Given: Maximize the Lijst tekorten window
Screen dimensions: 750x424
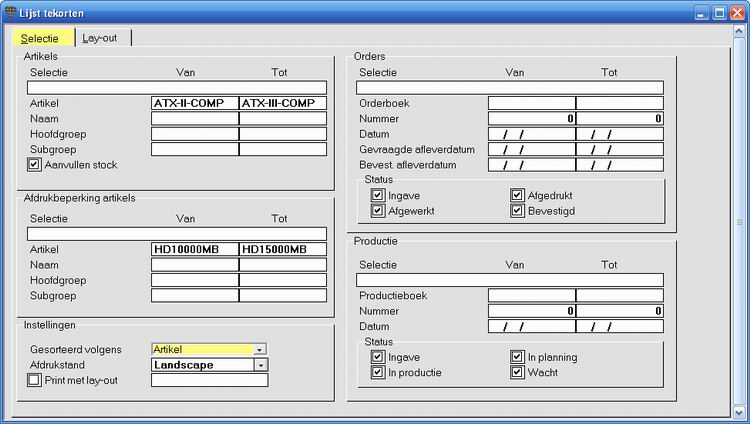Looking at the screenshot, I should (x=719, y=12).
